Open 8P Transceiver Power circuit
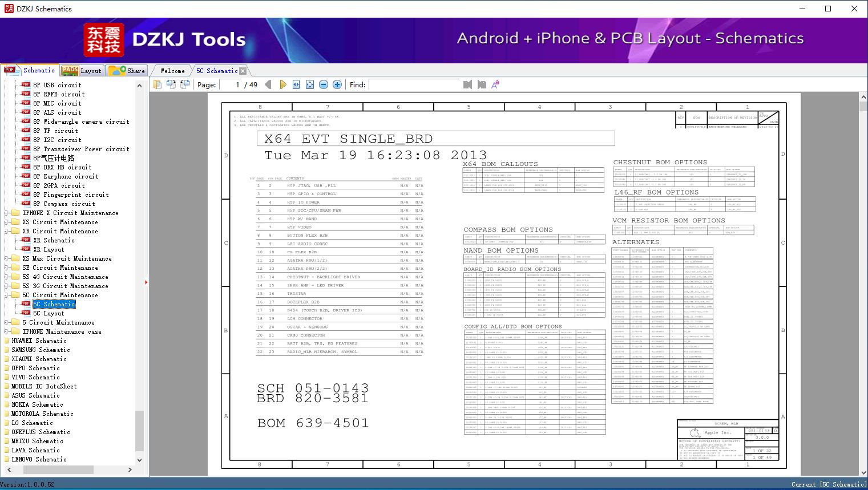The image size is (868, 490). (81, 149)
